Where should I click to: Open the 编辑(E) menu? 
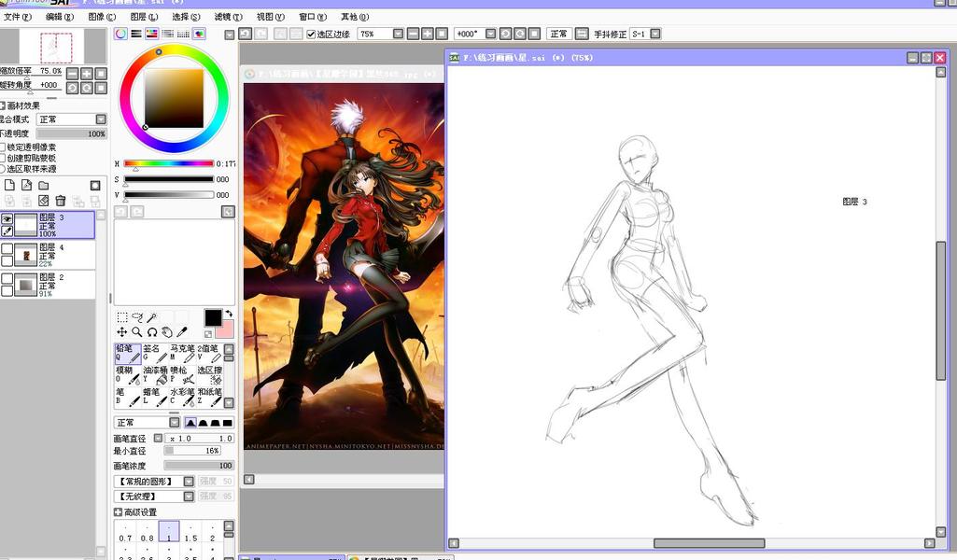coord(59,17)
